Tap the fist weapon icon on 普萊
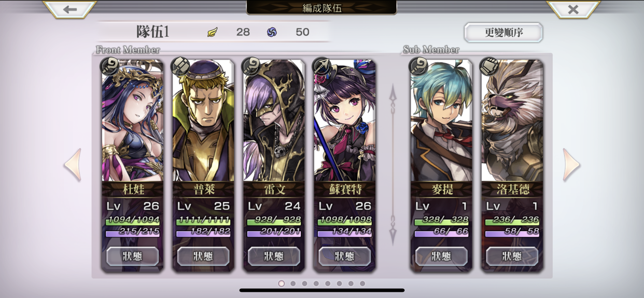 [180, 66]
